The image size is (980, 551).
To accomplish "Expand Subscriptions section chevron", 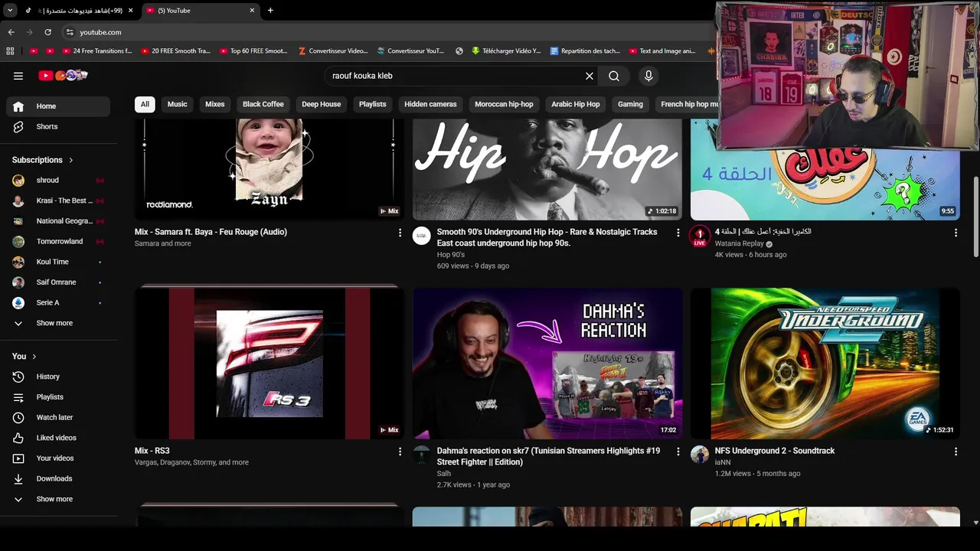I will [71, 160].
